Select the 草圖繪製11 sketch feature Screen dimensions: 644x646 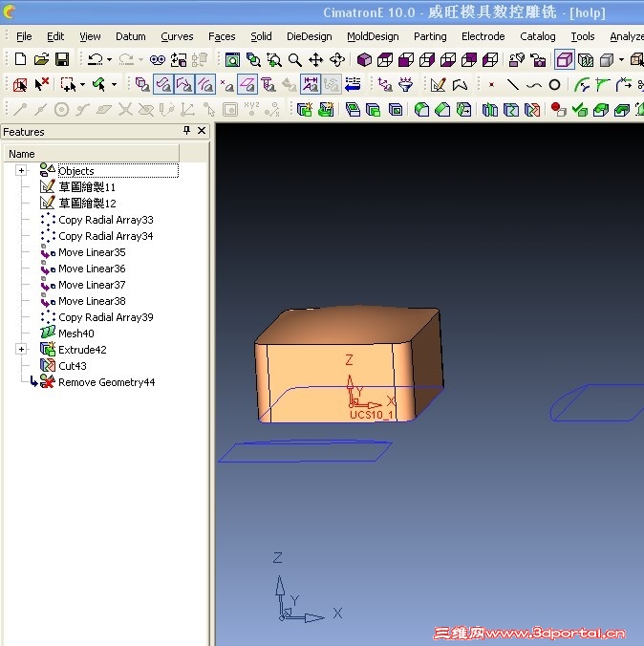click(87, 187)
